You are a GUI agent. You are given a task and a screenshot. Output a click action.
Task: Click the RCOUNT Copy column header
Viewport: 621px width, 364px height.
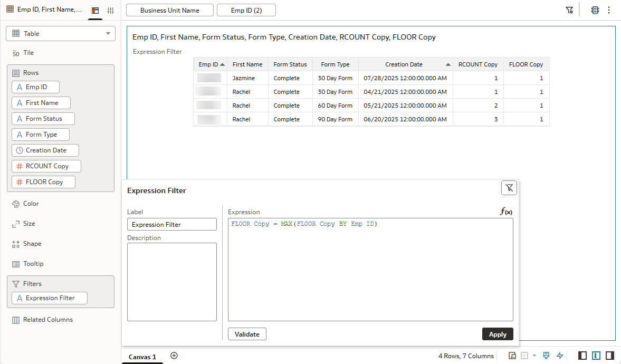coord(478,64)
